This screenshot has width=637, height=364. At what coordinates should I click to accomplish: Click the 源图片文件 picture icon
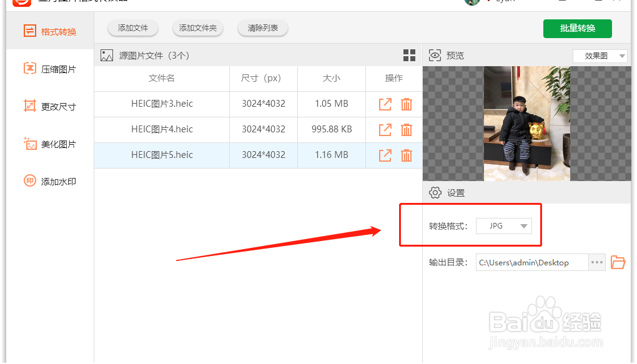point(107,55)
